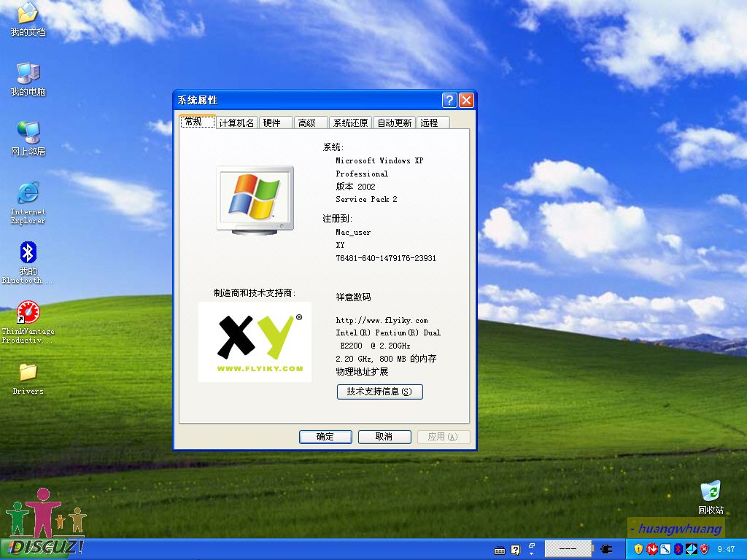The width and height of the screenshot is (747, 560).
Task: Click the Internet Explorer desktop icon
Action: coord(28,203)
